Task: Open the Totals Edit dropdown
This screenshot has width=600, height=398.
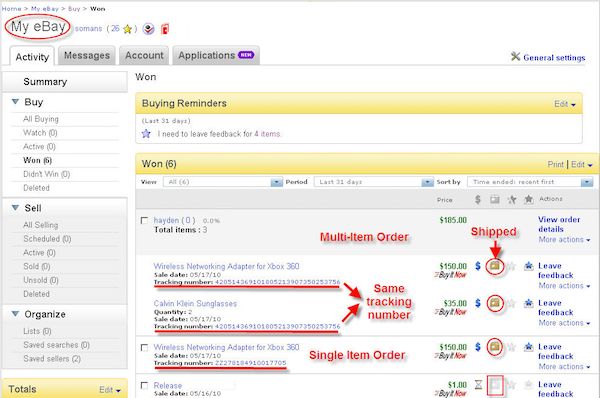Action: (110, 390)
